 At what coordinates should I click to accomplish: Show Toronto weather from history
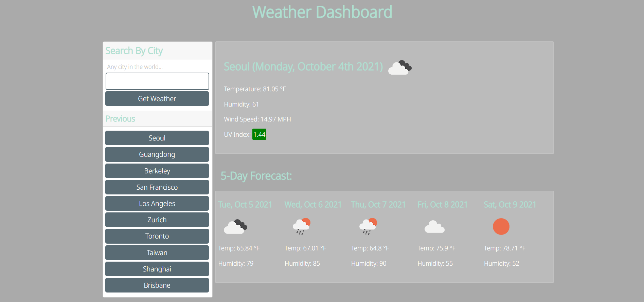tap(157, 236)
